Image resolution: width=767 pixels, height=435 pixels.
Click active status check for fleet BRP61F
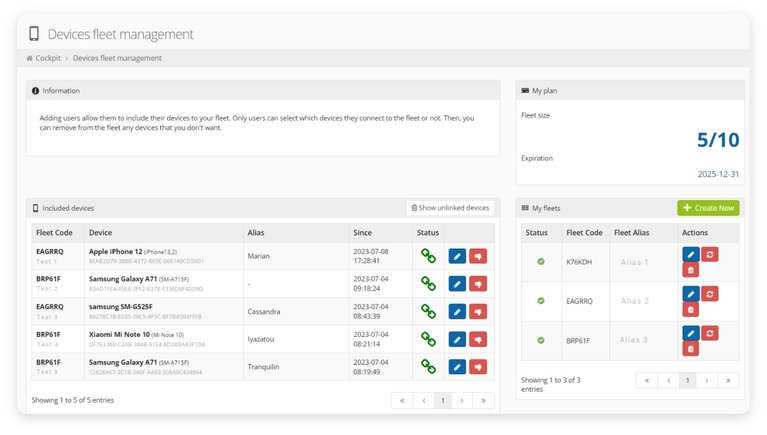[541, 340]
